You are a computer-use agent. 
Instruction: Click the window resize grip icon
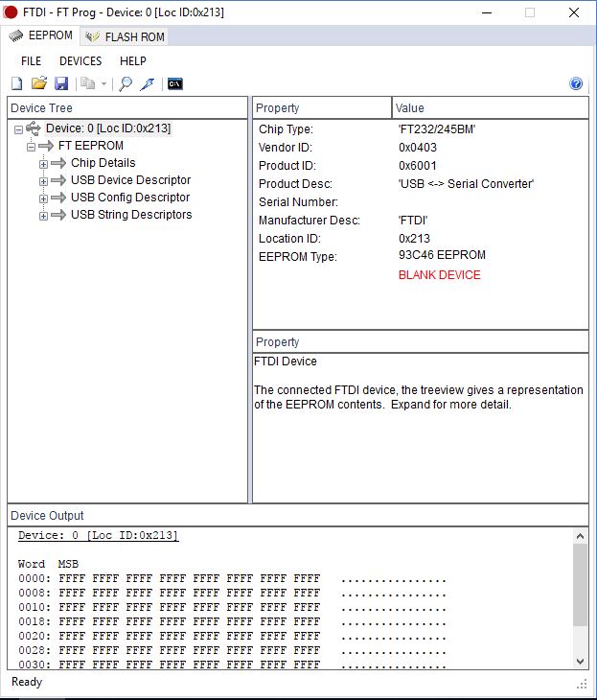582,684
